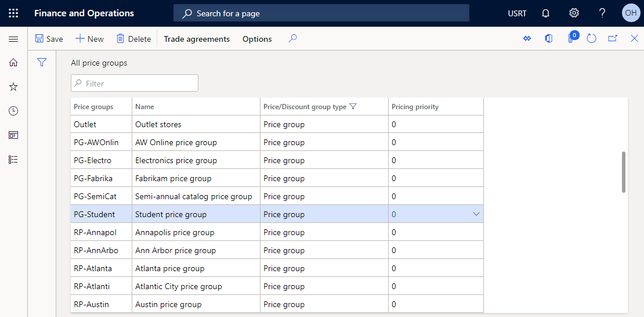Go to Home in the sidebar

[13, 63]
